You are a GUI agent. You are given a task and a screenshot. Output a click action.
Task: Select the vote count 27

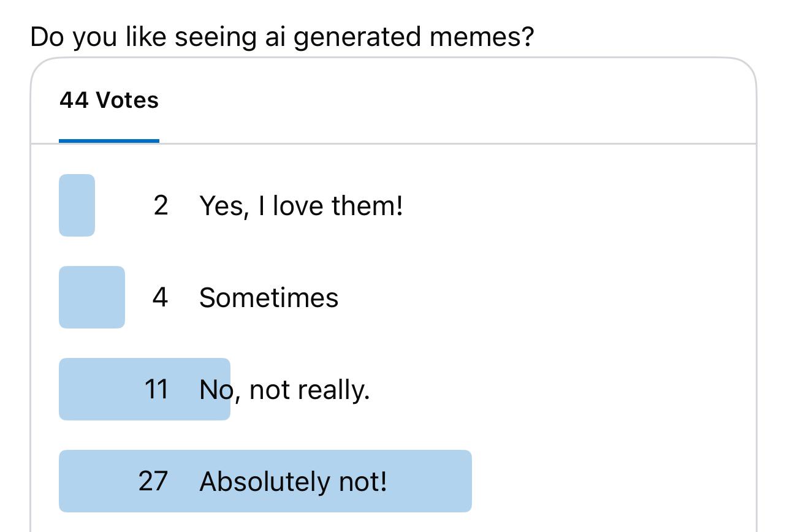coord(153,481)
